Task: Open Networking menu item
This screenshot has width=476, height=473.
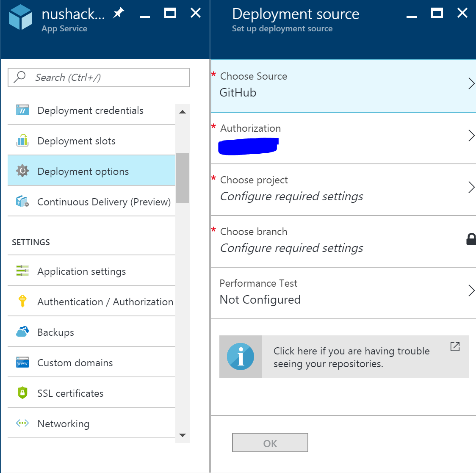Action: (x=91, y=423)
